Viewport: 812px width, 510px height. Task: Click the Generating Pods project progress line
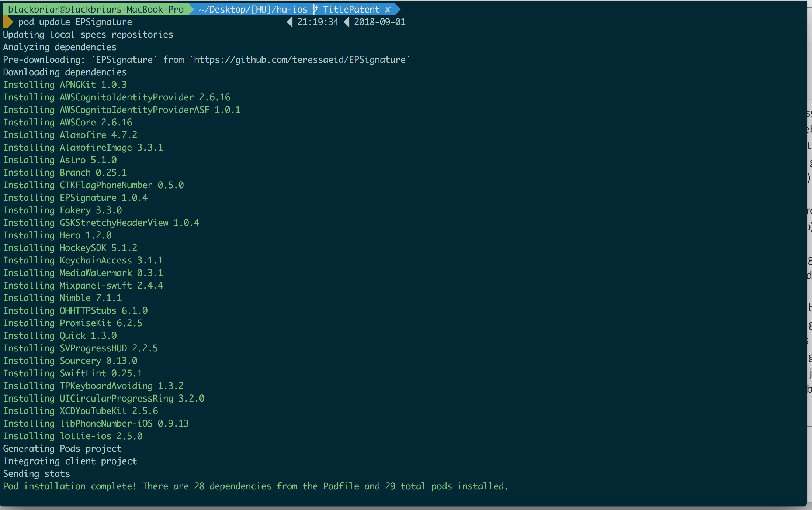[x=62, y=448]
